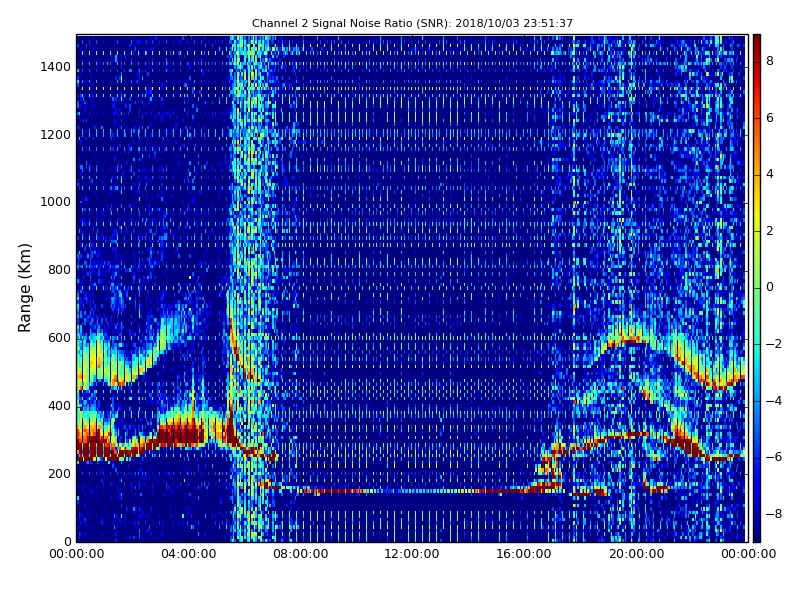Click the 200 range tick label

click(x=59, y=473)
